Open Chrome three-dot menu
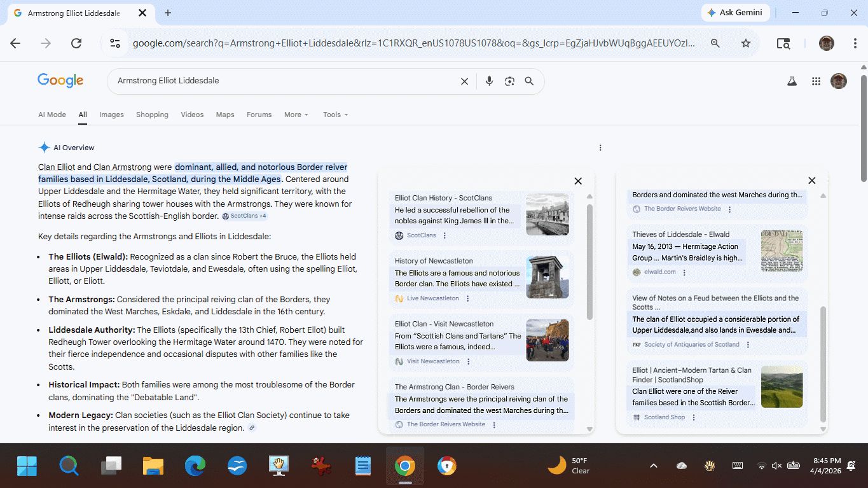Image resolution: width=868 pixels, height=488 pixels. (x=855, y=43)
